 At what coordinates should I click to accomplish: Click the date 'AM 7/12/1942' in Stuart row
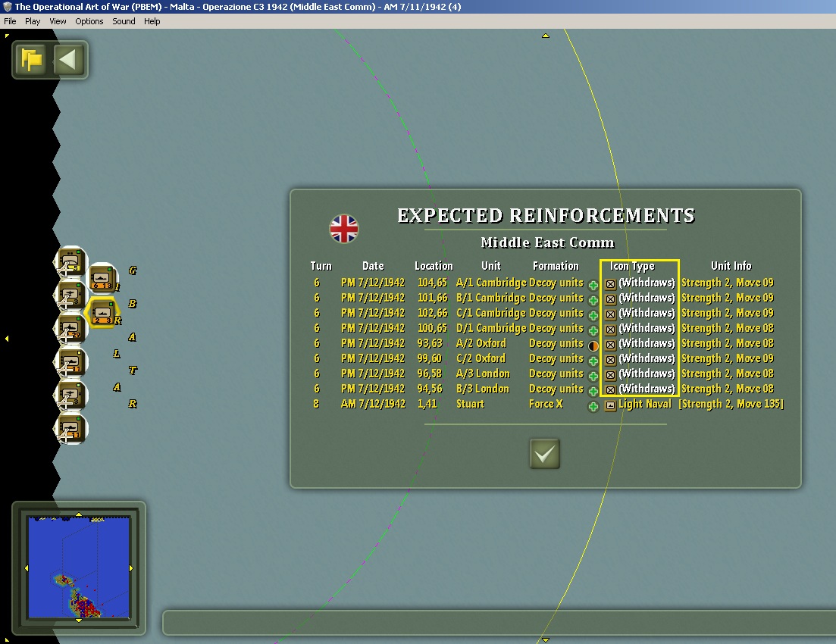[373, 404]
